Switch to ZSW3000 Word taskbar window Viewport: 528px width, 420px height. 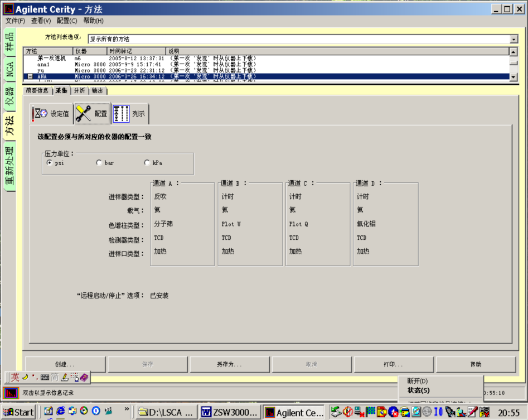coord(230,412)
